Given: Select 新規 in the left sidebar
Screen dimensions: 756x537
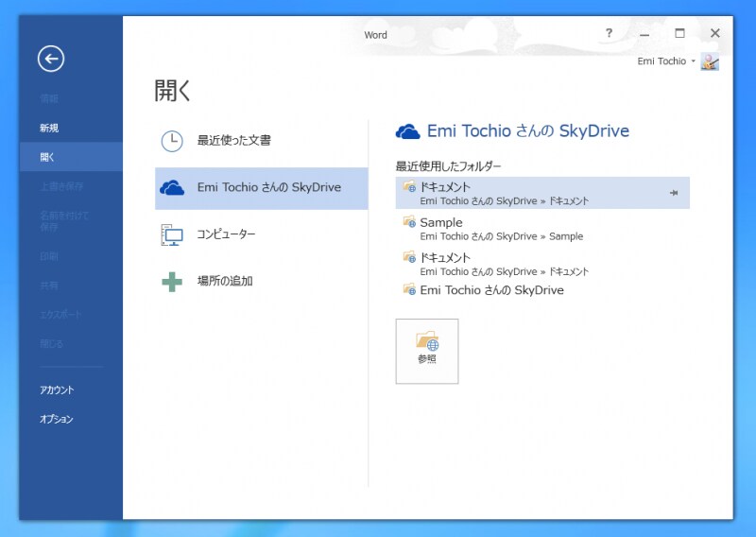Looking at the screenshot, I should 49,128.
